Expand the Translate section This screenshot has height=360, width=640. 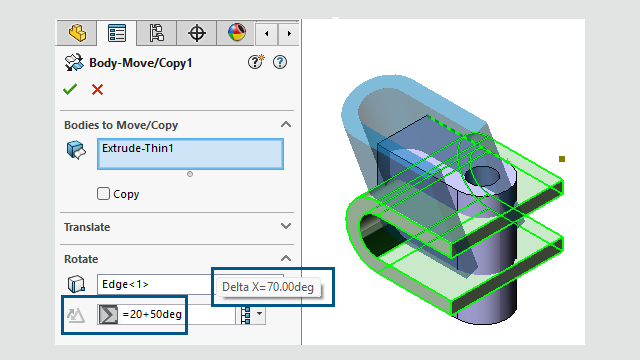click(x=286, y=226)
